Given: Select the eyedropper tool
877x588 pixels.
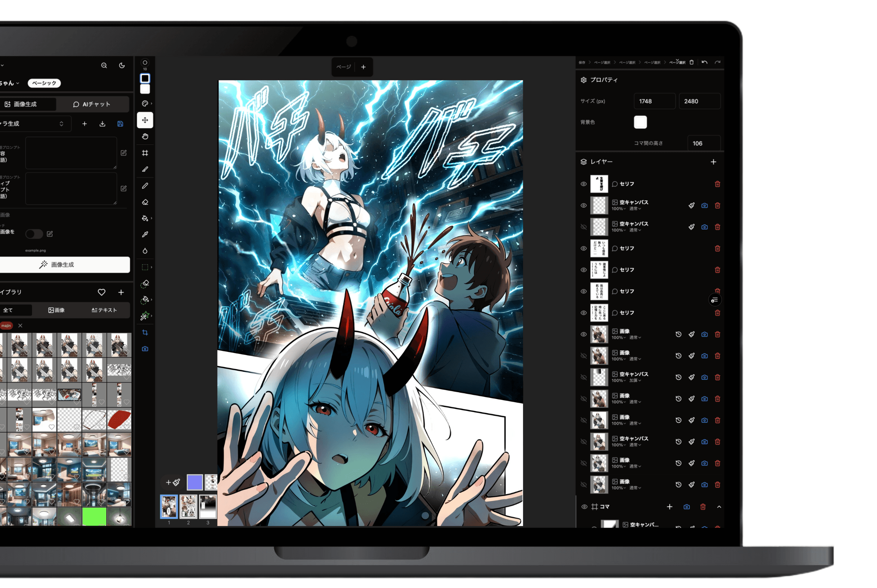Looking at the screenshot, I should [145, 234].
